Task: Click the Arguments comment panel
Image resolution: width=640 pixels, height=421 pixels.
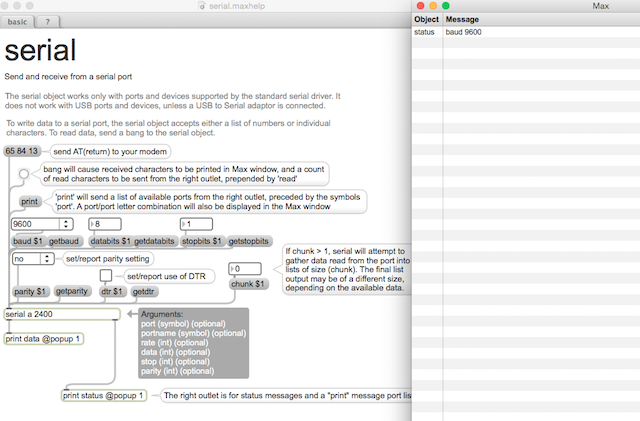Action: pos(193,343)
